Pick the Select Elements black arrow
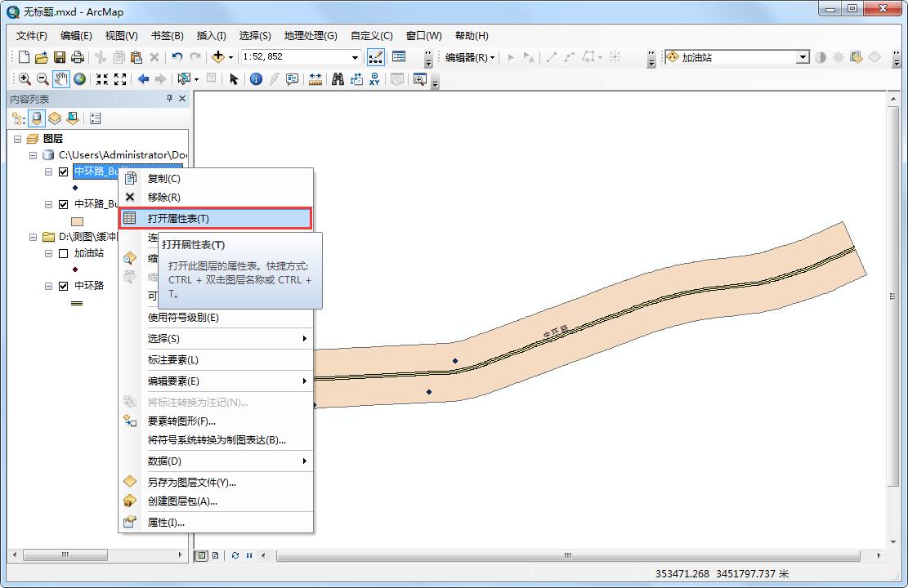Screen dimensions: 908x588 click(x=234, y=79)
